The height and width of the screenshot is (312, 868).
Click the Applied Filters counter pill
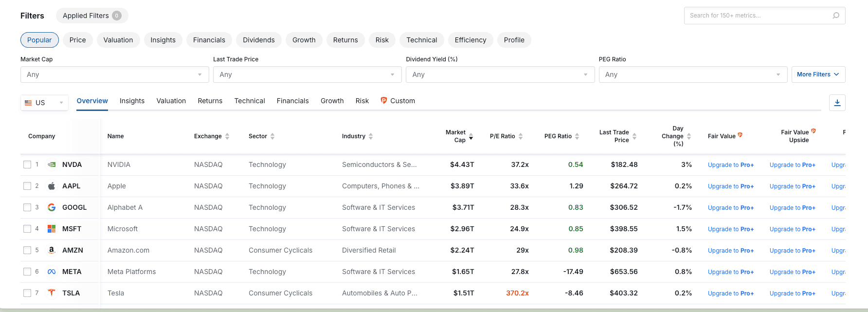click(x=91, y=16)
